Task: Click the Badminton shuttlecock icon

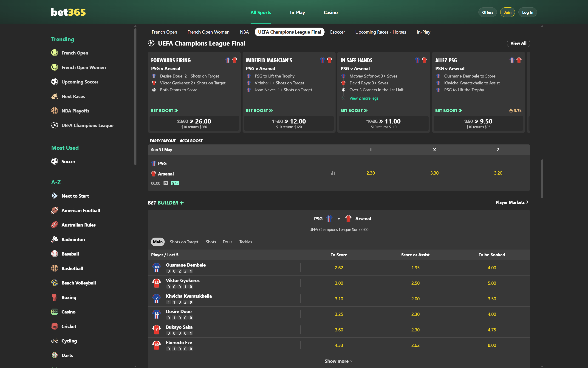Action: pos(55,239)
